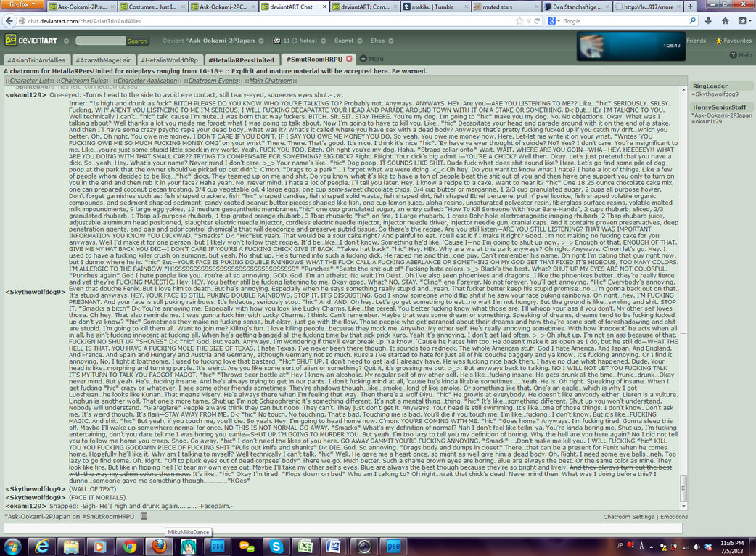756x556 pixels.
Task: Reload the page
Action: coord(537,21)
